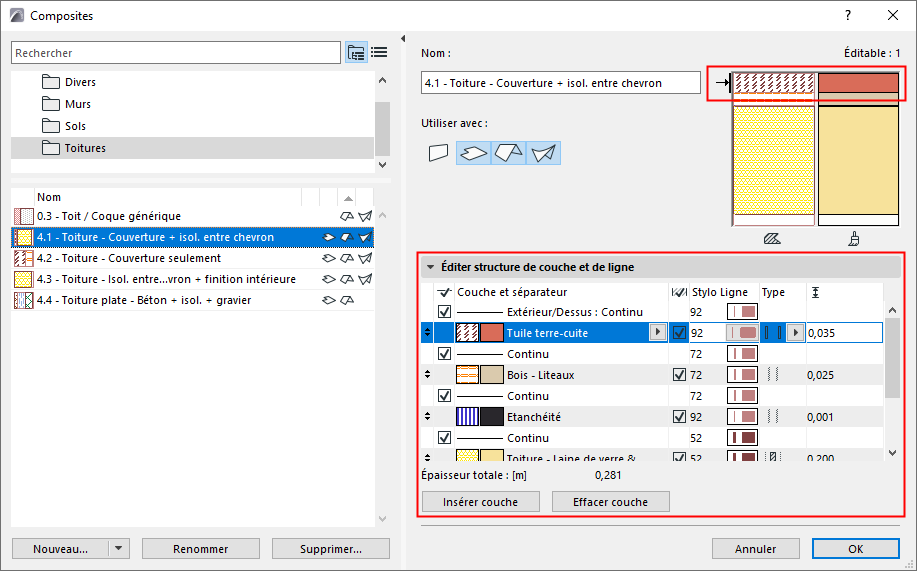Click pen swatch for Extérieur/Dessus line
The image size is (917, 571).
[x=742, y=312]
